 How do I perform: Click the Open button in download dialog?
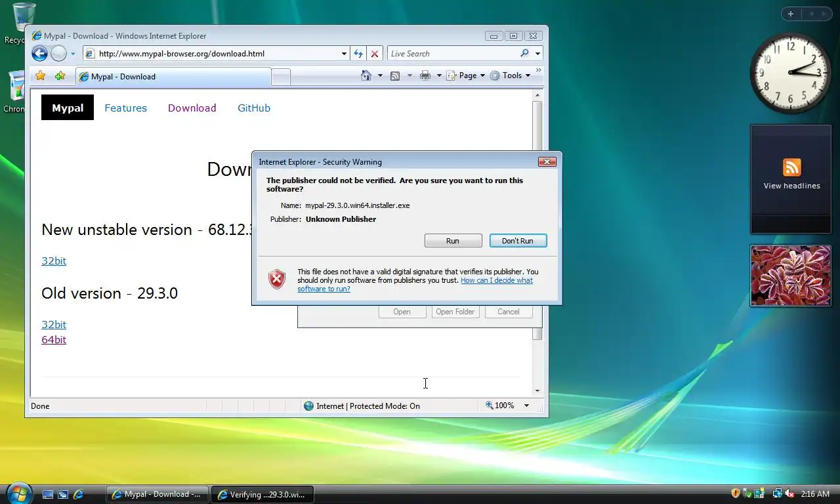[402, 312]
